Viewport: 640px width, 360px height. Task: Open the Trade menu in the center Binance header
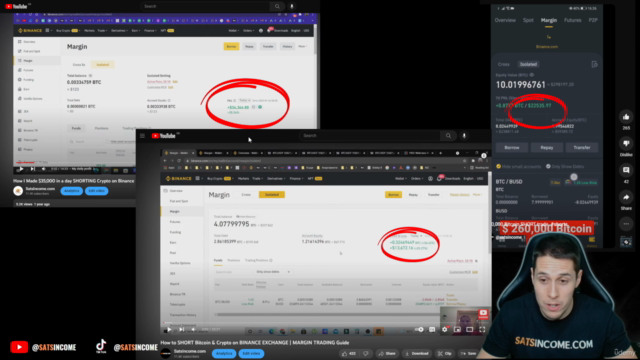tap(258, 178)
